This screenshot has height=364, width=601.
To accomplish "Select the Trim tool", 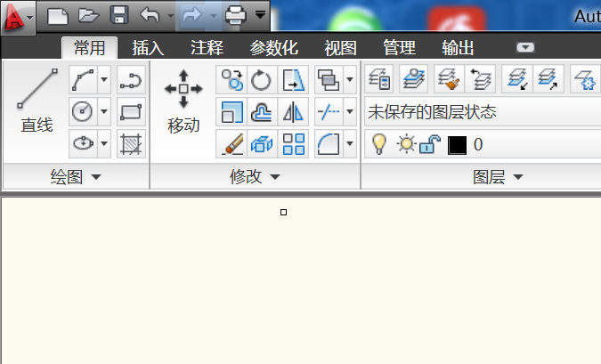I will tap(329, 111).
